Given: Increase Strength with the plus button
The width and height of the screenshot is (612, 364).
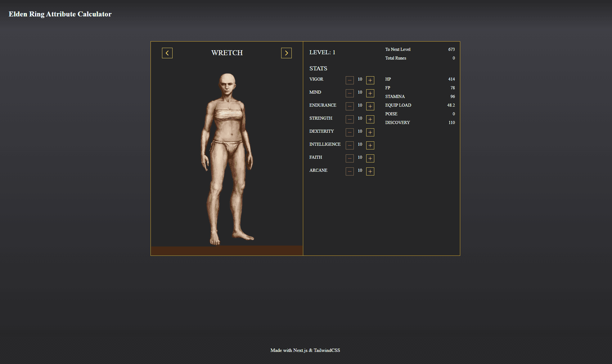Looking at the screenshot, I should [370, 119].
